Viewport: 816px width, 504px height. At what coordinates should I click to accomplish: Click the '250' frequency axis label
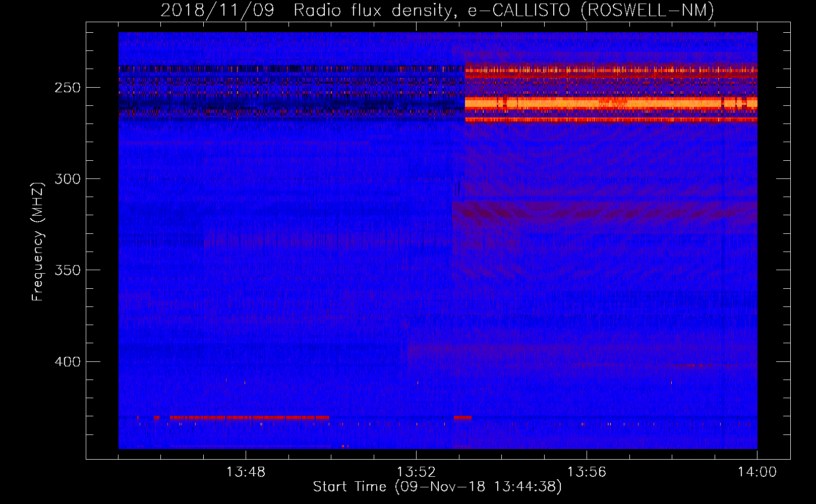[x=68, y=88]
